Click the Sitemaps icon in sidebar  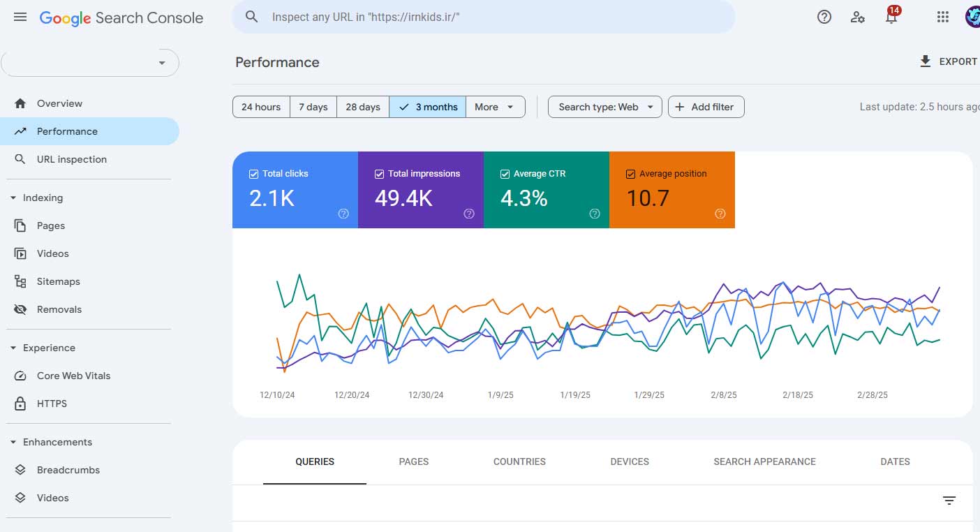[21, 281]
